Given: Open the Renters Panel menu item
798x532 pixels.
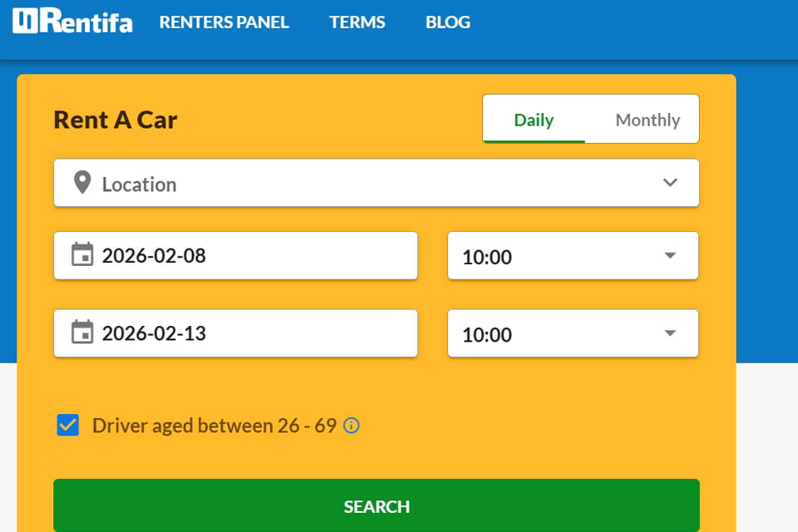Looking at the screenshot, I should pos(224,22).
